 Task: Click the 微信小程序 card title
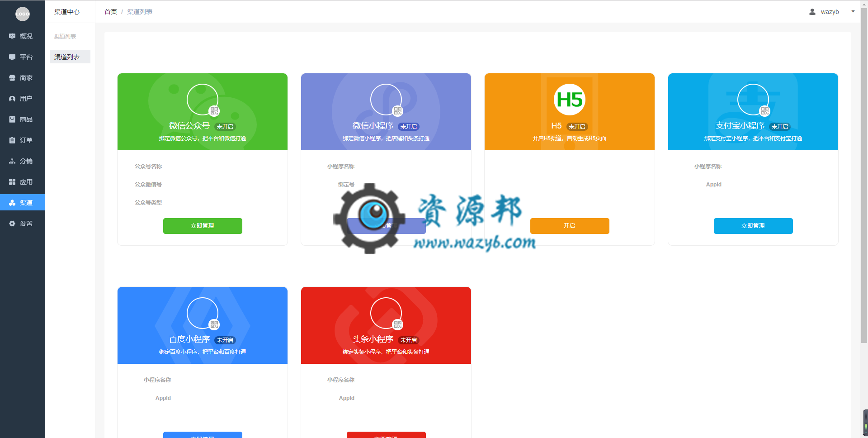point(373,126)
